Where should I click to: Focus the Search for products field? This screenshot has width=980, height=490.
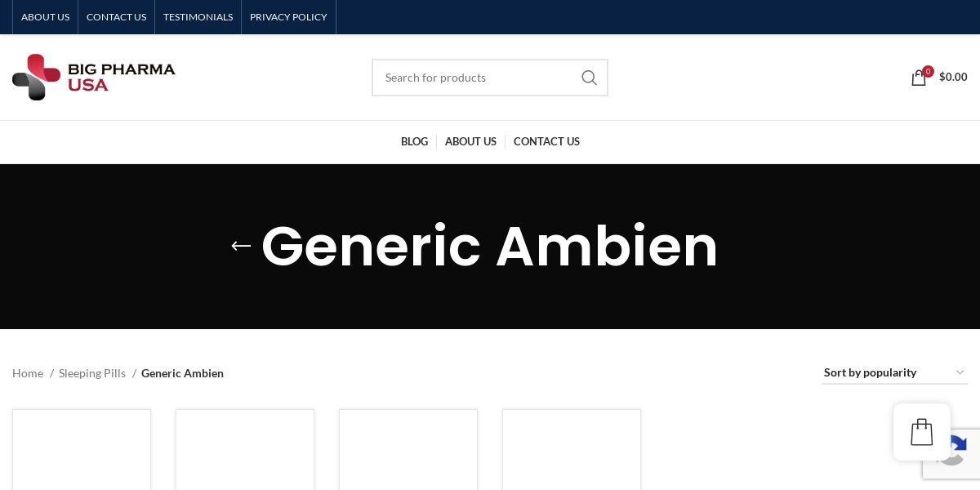(476, 78)
